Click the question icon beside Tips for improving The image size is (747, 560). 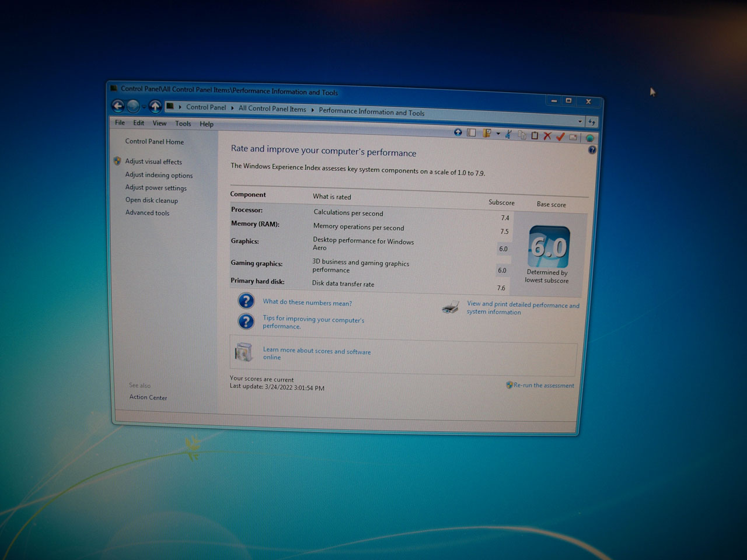pyautogui.click(x=246, y=321)
